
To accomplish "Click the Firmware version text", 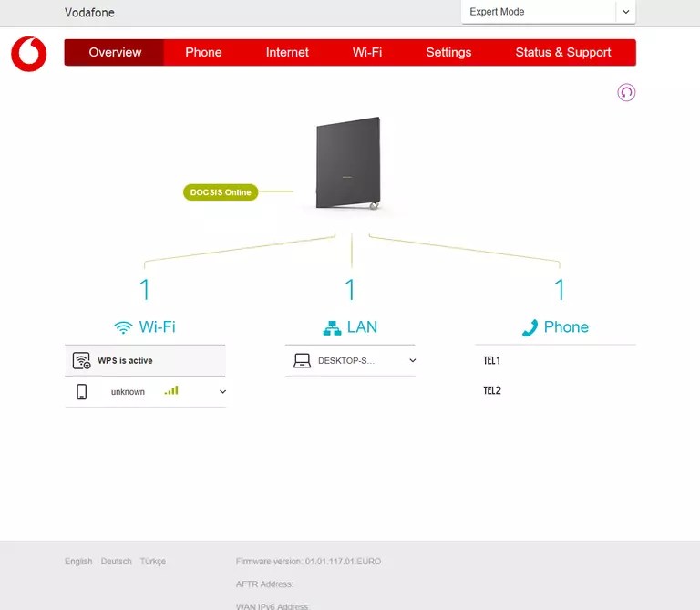I will pos(308,562).
